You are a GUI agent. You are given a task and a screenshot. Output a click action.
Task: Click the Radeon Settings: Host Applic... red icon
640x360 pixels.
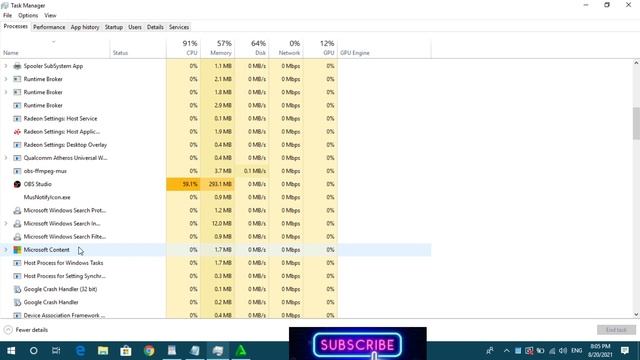point(17,131)
